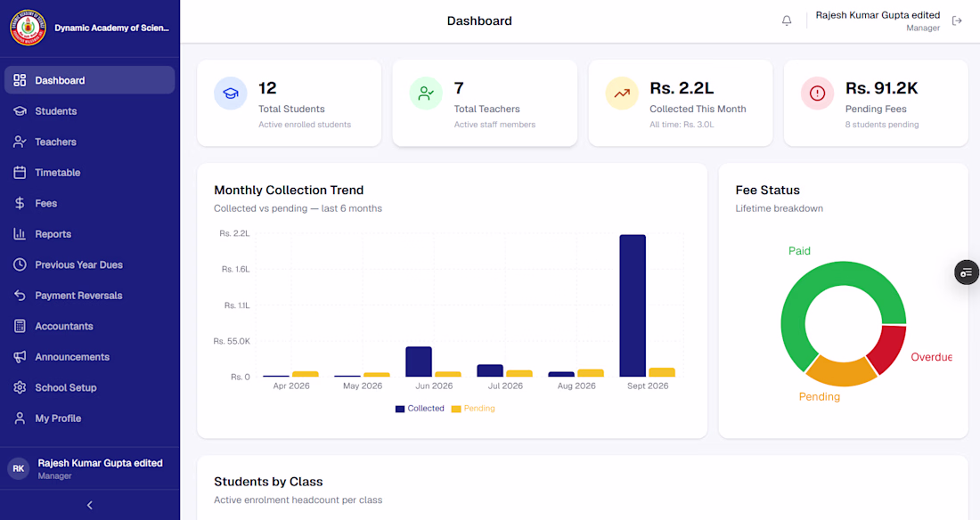Click the Fee Status heading
This screenshot has width=980, height=520.
click(767, 190)
